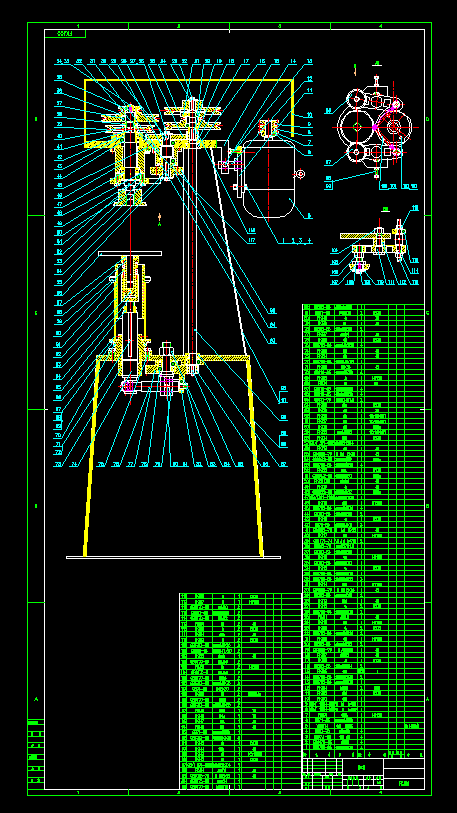Select the yellow top guard frame bar

coord(189,80)
